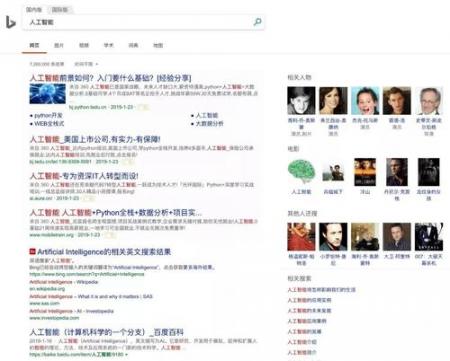The width and height of the screenshot is (450, 361).
Task: Open the WEB全栈式 sublink
Action: (49, 124)
